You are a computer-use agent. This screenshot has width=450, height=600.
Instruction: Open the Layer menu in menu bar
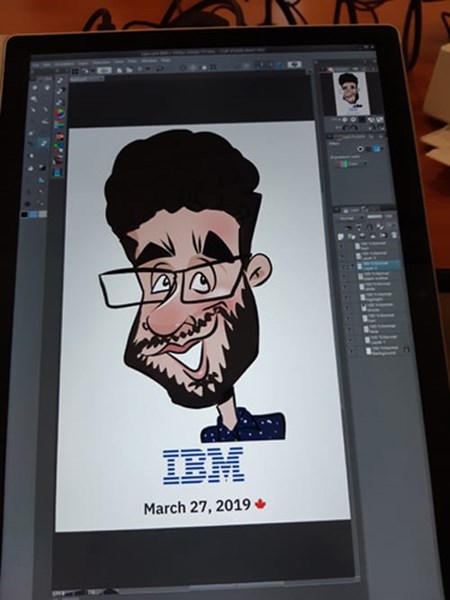[83, 64]
